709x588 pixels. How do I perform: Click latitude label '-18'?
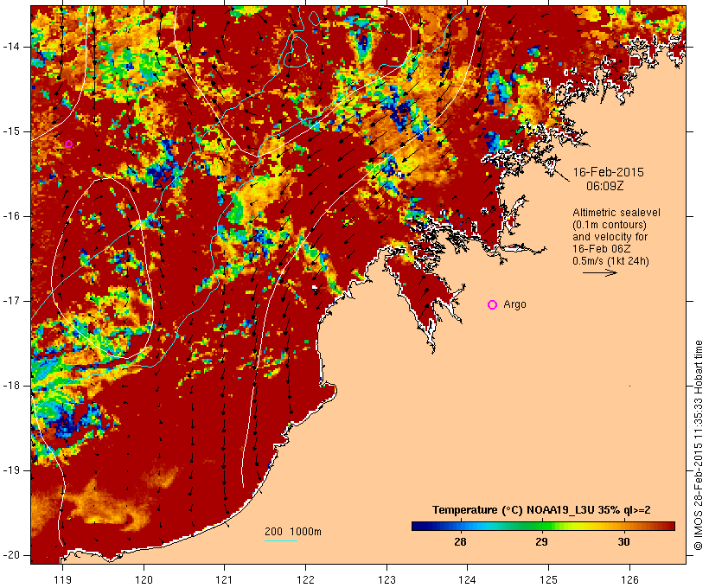click(x=11, y=386)
